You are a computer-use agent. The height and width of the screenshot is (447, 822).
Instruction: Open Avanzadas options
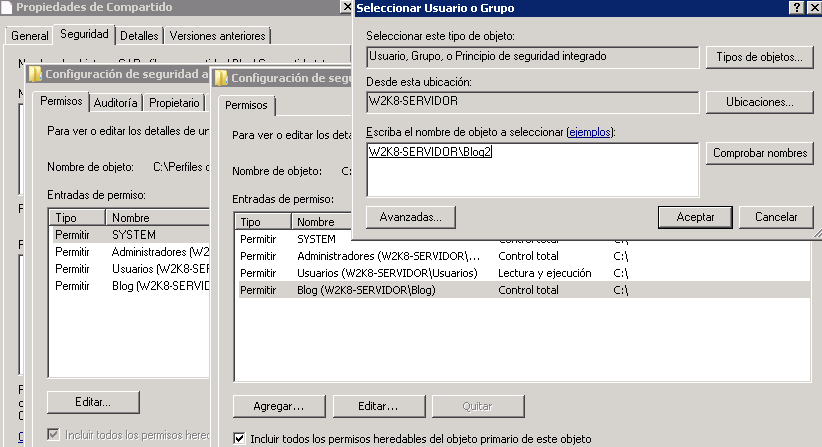click(410, 217)
